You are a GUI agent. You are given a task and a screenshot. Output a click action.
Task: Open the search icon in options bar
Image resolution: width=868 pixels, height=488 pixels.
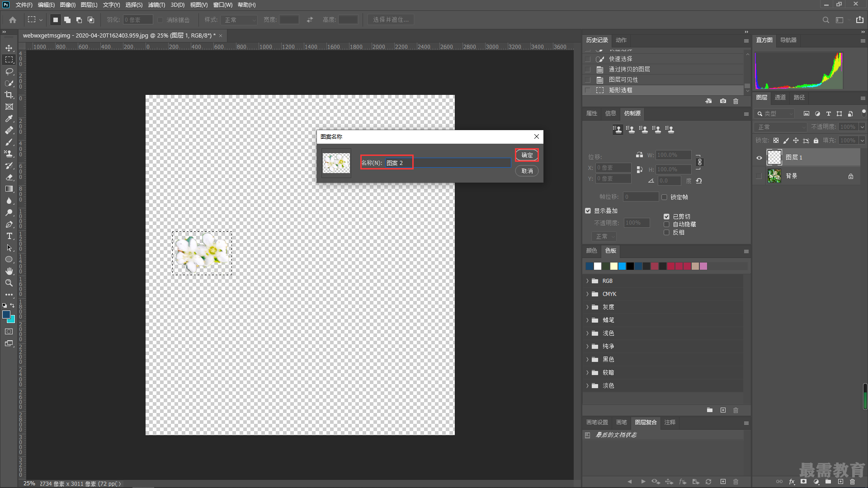coord(826,20)
